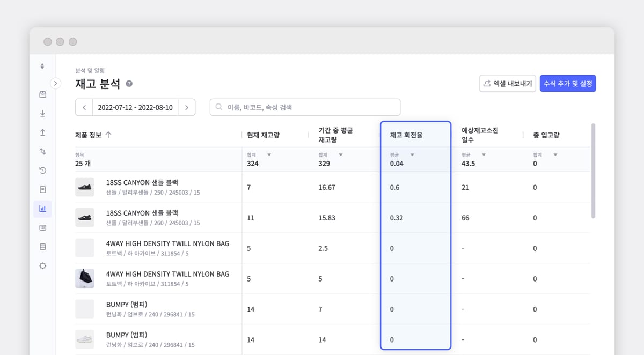Click the stock-out upload arrow sidebar icon
This screenshot has height=355, width=644.
(x=42, y=132)
